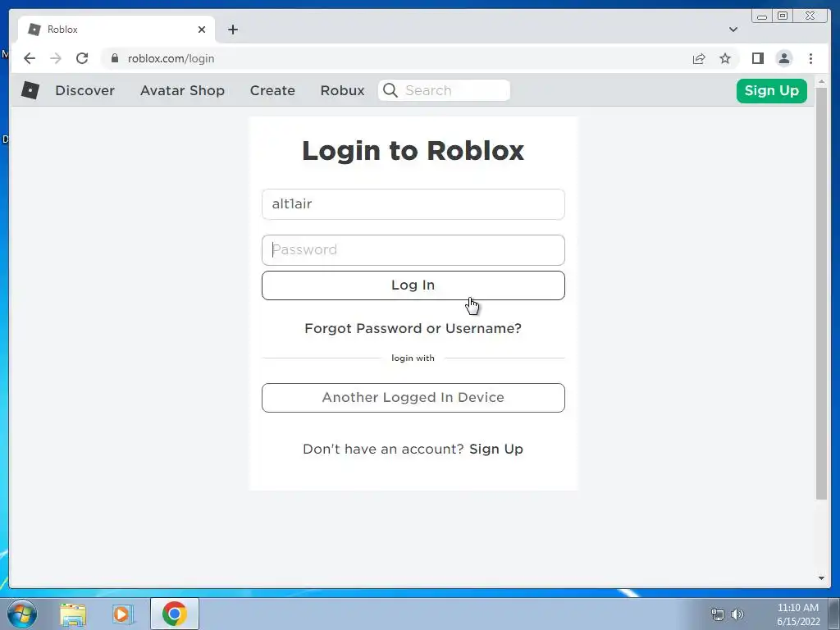This screenshot has height=630, width=840.
Task: Focus the Password input field
Action: 413,249
